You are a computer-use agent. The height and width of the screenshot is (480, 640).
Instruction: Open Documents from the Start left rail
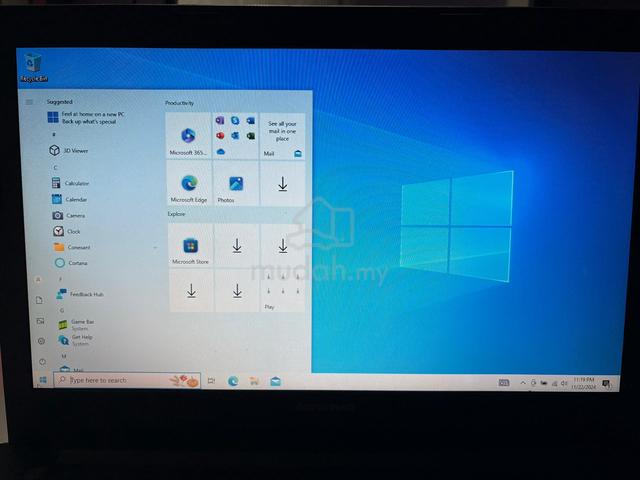[x=39, y=300]
